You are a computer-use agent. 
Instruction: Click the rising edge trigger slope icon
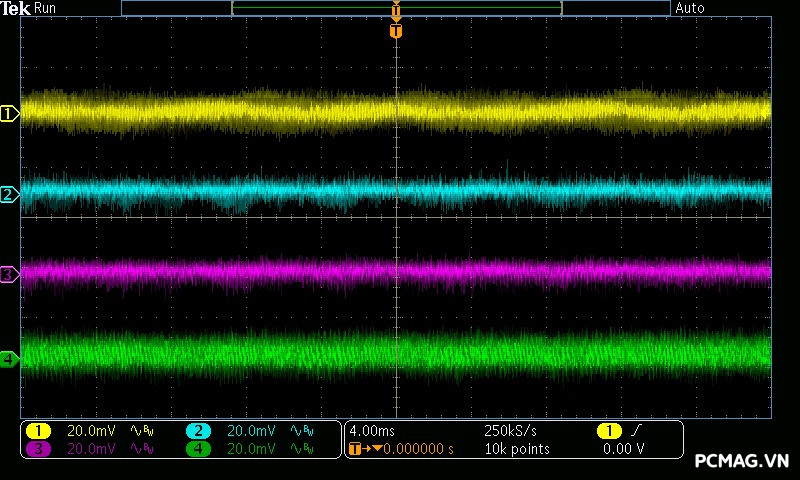point(637,431)
